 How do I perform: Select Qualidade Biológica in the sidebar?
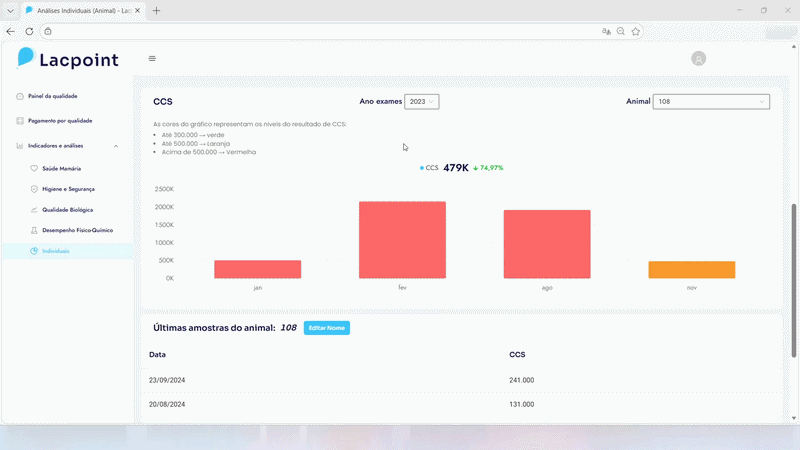click(x=68, y=210)
